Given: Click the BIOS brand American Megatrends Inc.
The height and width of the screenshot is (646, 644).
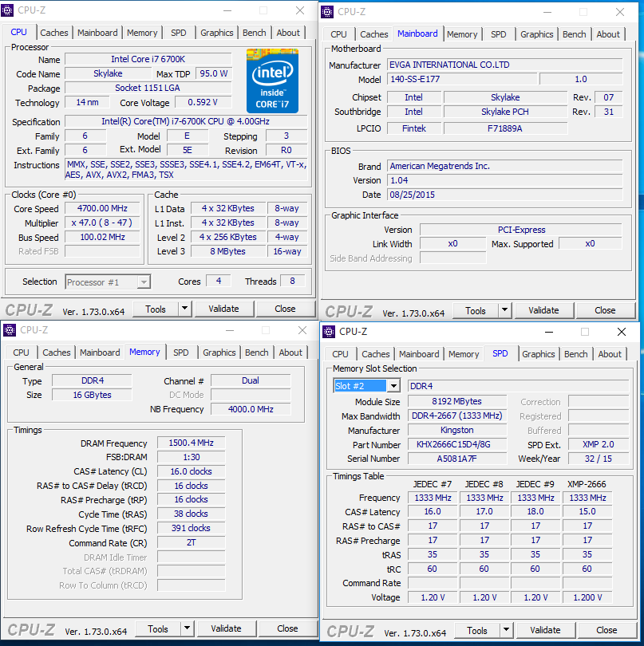Looking at the screenshot, I should click(x=504, y=166).
